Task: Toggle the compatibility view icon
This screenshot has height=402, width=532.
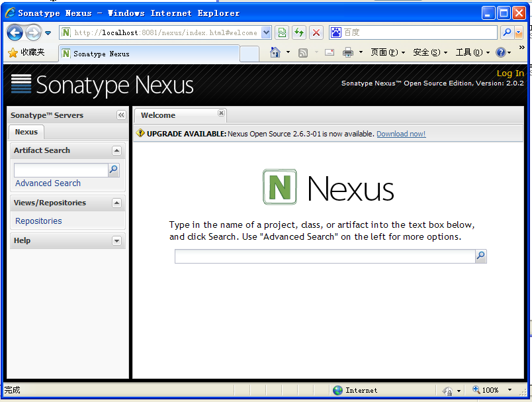Action: pos(282,32)
